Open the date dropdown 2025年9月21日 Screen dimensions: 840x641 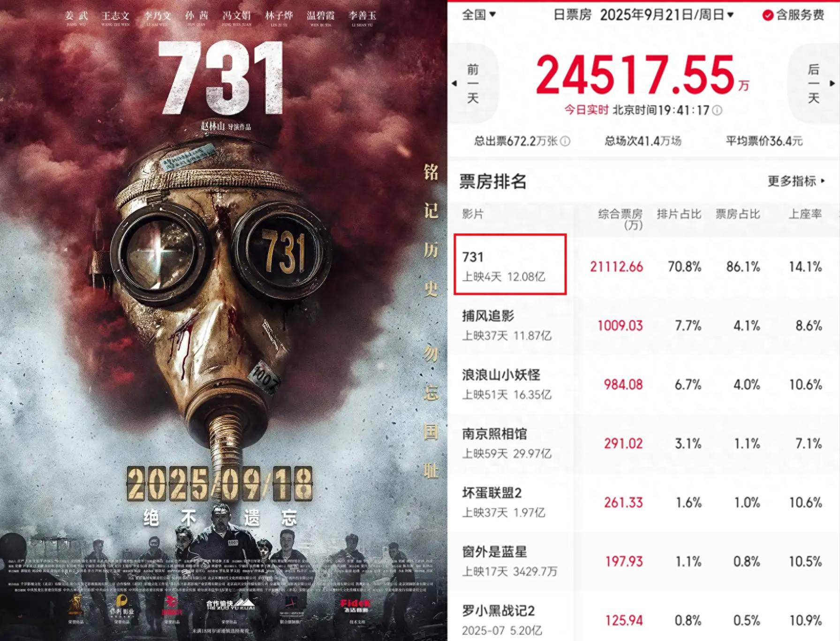pyautogui.click(x=667, y=15)
